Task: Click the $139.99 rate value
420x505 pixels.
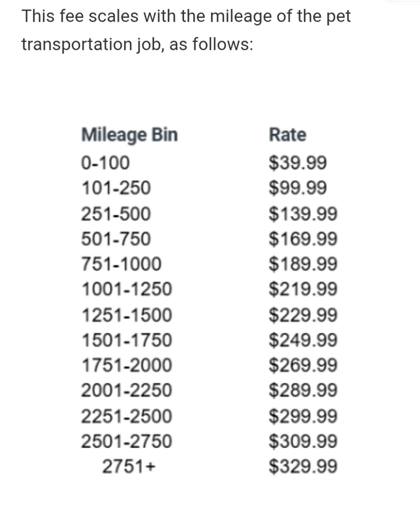Action: pos(303,214)
